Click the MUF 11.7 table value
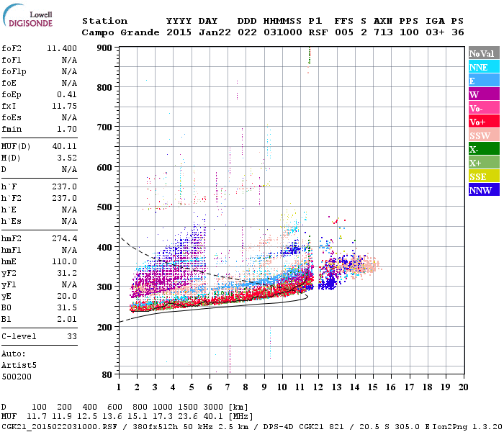504x432 pixels. (x=37, y=417)
